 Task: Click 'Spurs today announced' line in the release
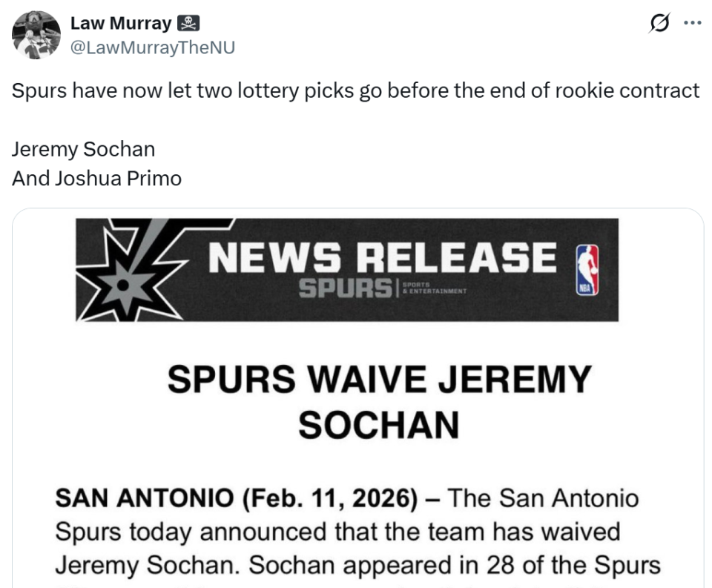point(337,532)
